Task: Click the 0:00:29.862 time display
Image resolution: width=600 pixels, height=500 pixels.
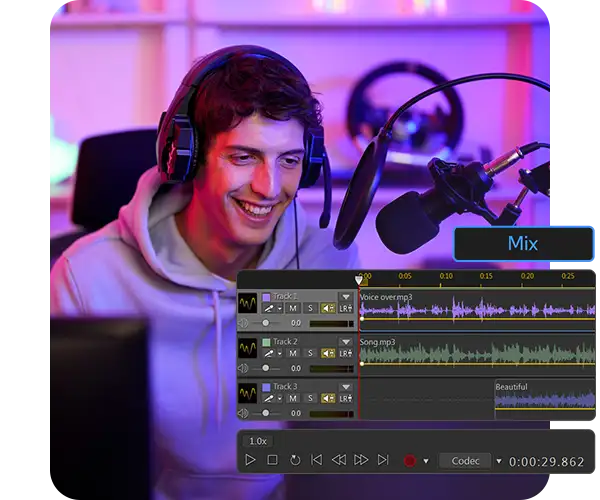Action: point(546,462)
